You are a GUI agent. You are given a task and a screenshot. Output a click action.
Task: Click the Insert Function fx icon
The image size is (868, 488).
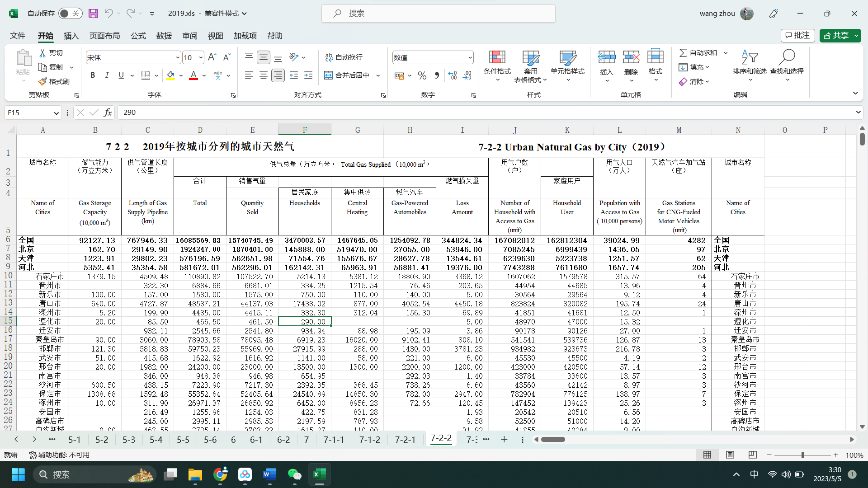[x=108, y=113]
